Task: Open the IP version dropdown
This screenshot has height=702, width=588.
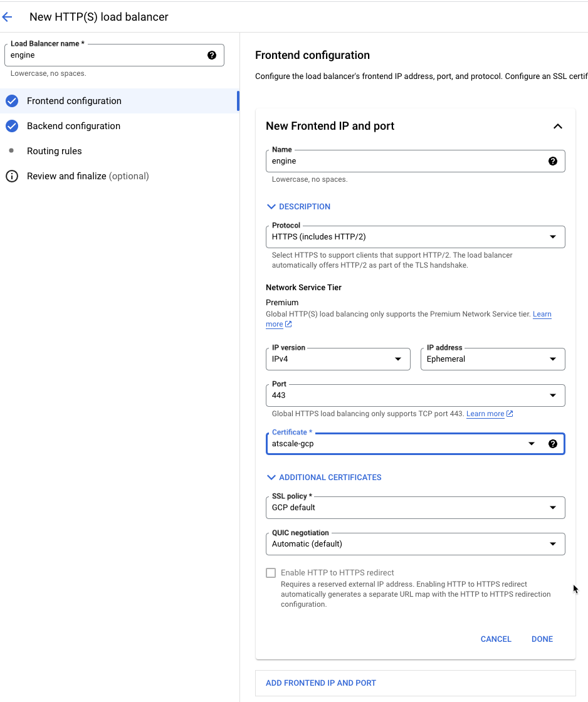Action: coord(338,359)
